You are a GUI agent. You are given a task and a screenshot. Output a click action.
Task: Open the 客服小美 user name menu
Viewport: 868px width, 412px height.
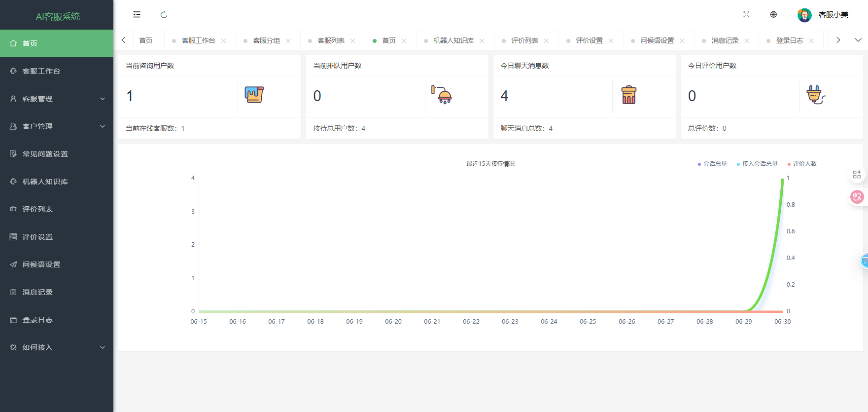pyautogui.click(x=833, y=15)
